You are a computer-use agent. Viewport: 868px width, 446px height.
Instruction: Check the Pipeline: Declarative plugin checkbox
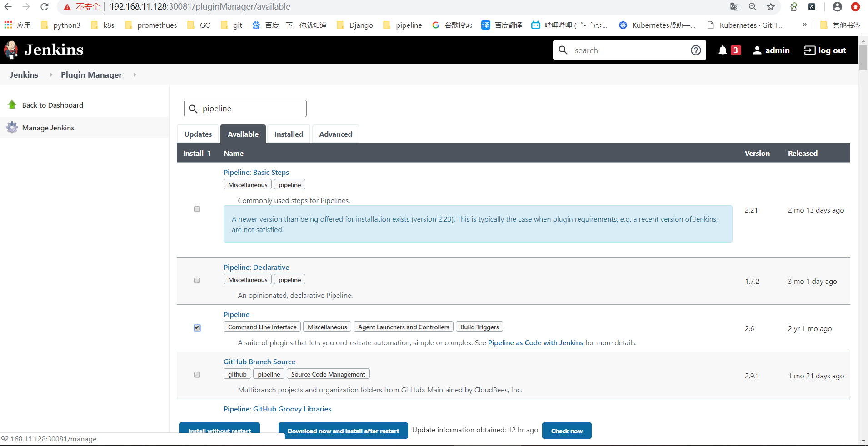click(x=196, y=280)
